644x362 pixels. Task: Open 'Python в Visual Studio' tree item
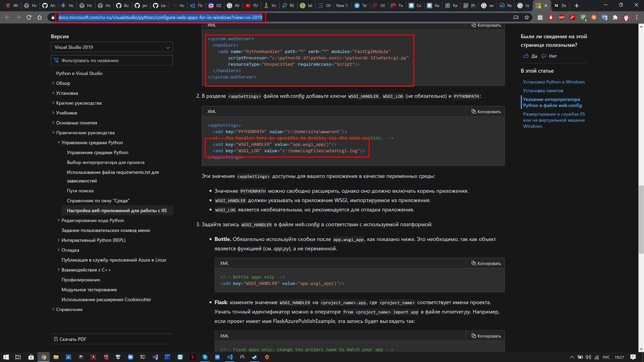coord(79,73)
